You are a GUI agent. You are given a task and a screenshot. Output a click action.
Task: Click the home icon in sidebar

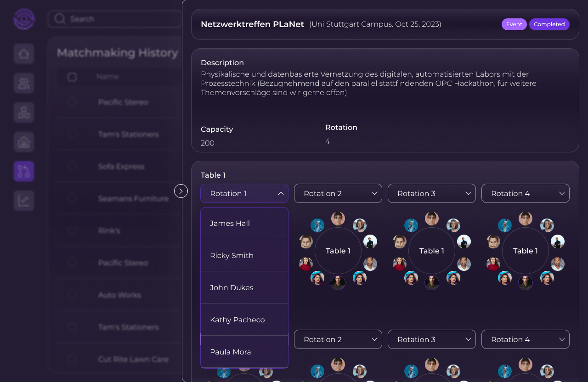tap(24, 54)
